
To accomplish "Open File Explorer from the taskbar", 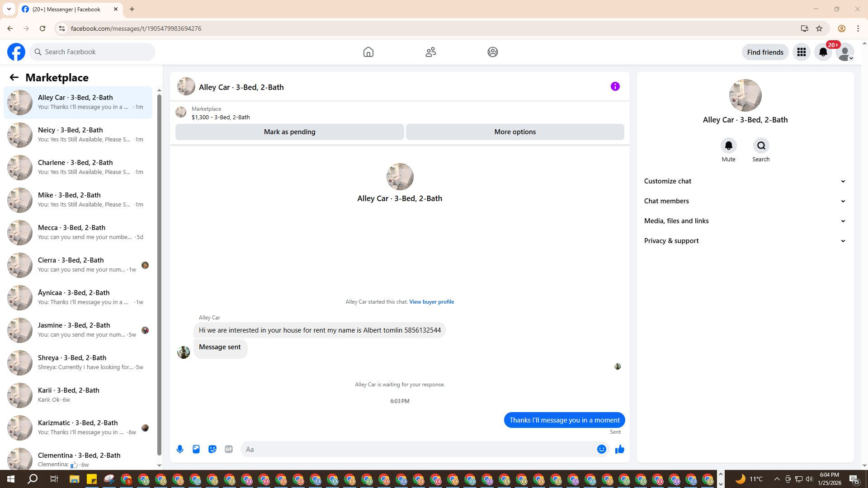I will pyautogui.click(x=74, y=479).
